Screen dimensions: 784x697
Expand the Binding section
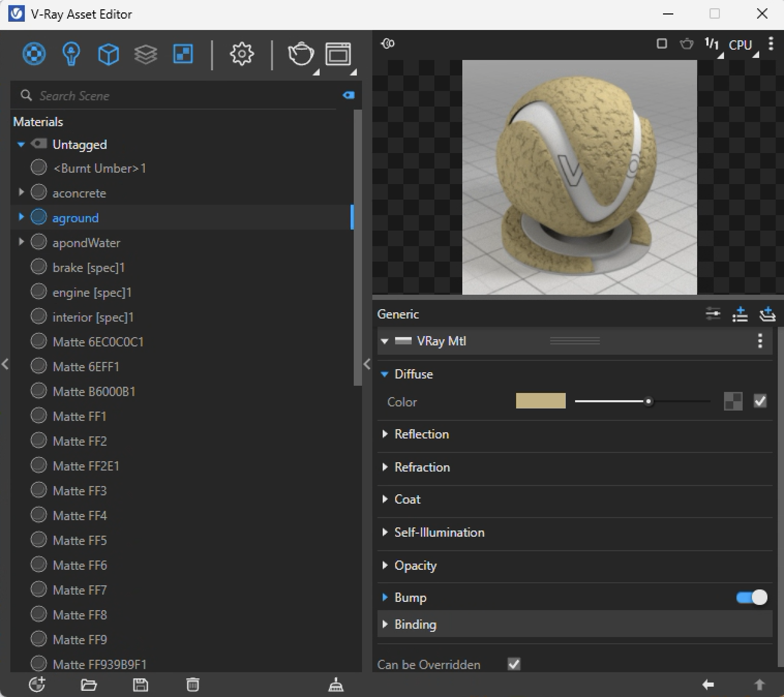[x=385, y=625]
